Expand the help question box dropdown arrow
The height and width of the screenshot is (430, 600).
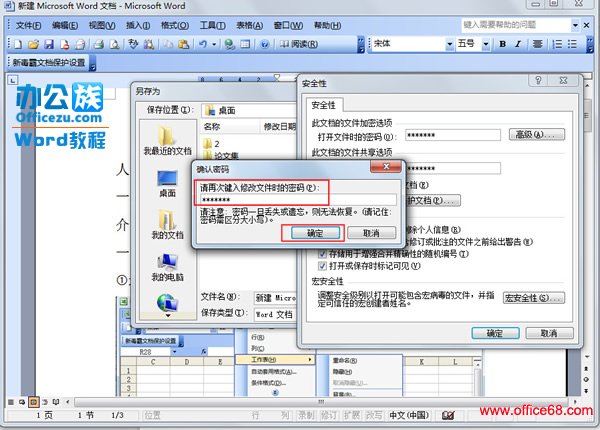(x=575, y=25)
